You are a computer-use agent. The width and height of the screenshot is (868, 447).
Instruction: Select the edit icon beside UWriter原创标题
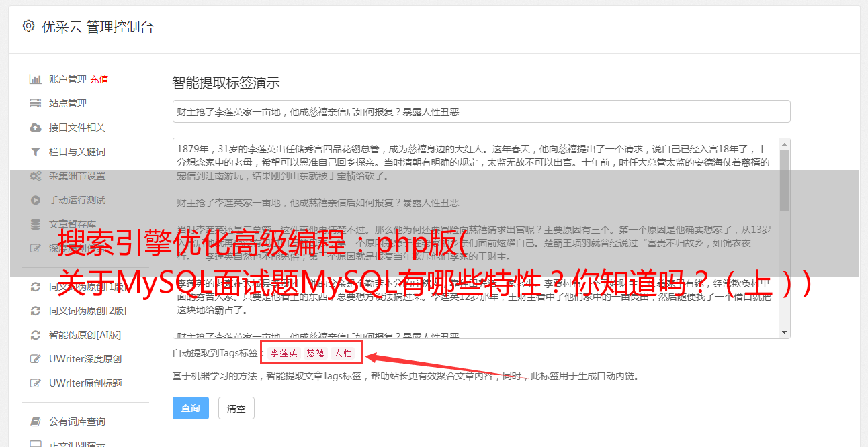35,383
